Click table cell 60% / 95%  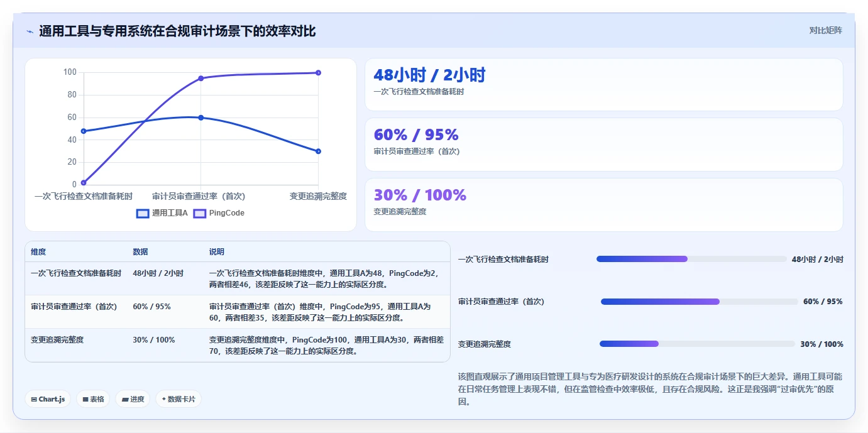coord(151,307)
